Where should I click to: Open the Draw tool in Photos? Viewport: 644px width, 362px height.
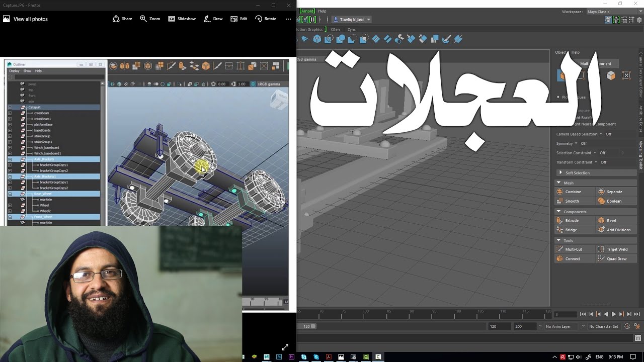(213, 19)
